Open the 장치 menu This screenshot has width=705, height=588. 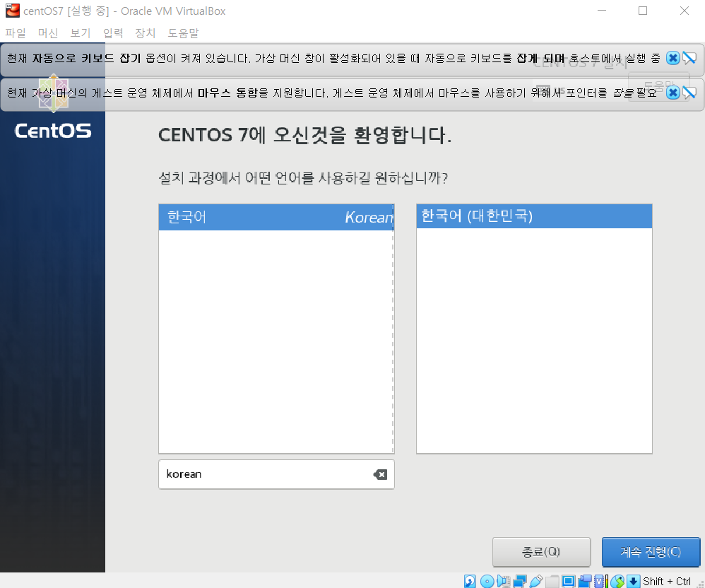(146, 33)
